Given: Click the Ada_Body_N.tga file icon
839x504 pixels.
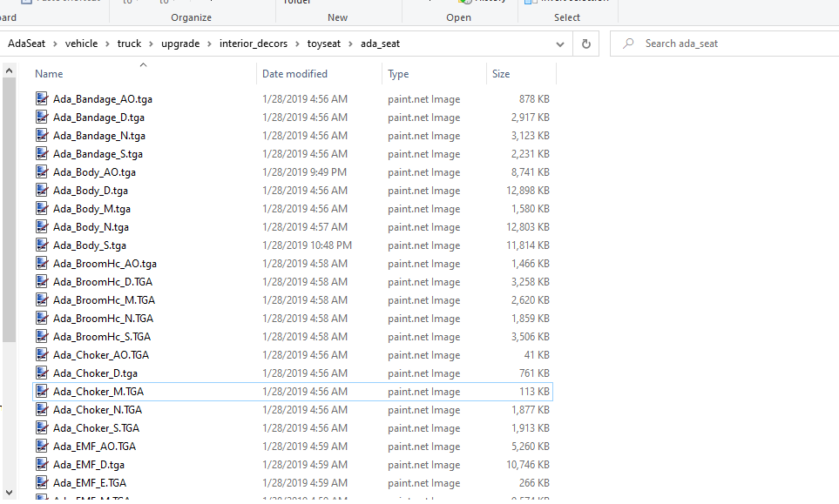Looking at the screenshot, I should [x=42, y=226].
